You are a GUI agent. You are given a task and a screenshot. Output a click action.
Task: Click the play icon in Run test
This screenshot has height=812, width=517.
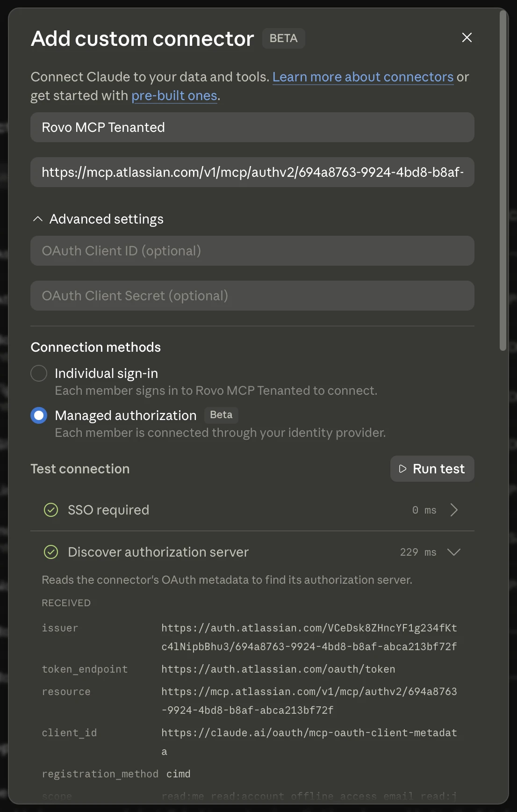402,469
